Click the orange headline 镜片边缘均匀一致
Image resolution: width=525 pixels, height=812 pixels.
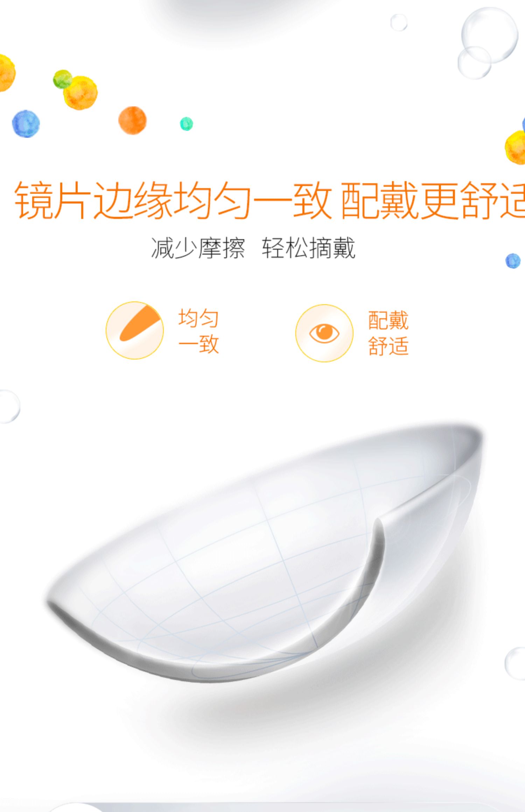[173, 200]
